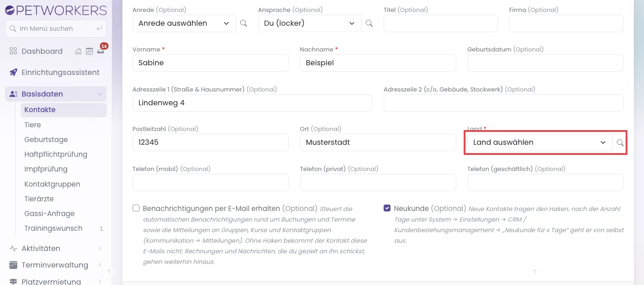The width and height of the screenshot is (644, 285).
Task: Click the Ort field containing Musterstadt
Action: (x=378, y=142)
